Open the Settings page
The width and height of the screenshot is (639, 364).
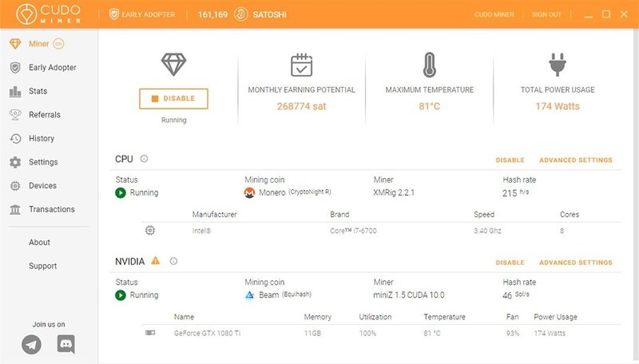[x=43, y=162]
